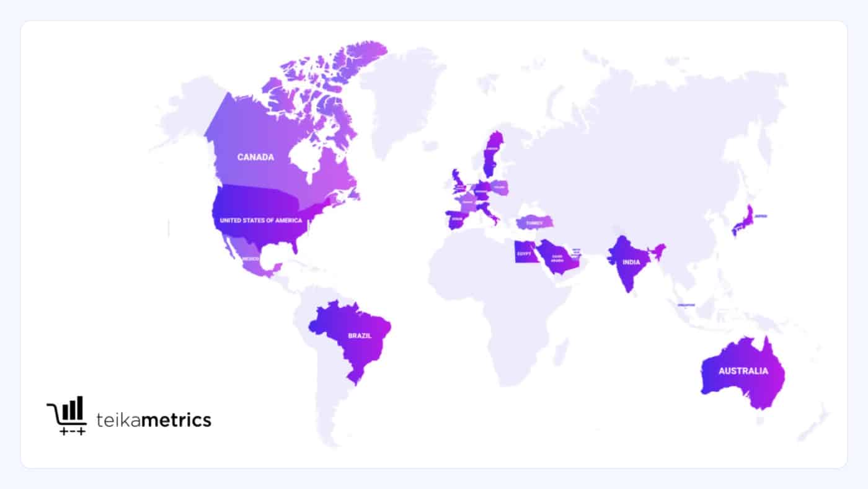Click the Saudi Arabia region
Viewport: 868px width, 489px height.
556,258
